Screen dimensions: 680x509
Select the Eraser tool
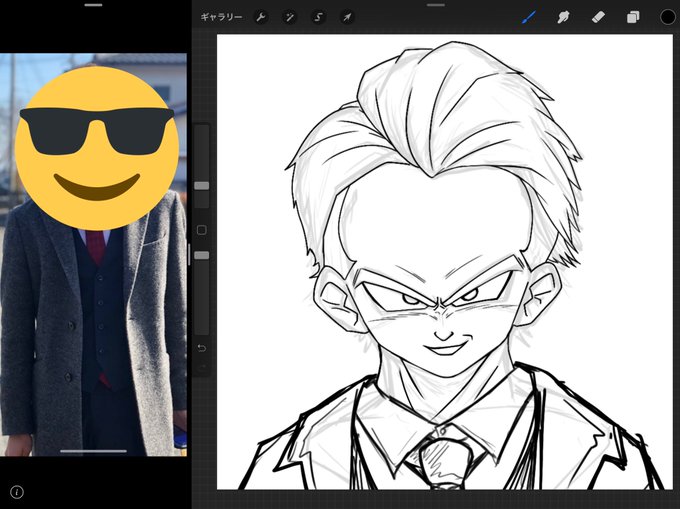point(598,17)
